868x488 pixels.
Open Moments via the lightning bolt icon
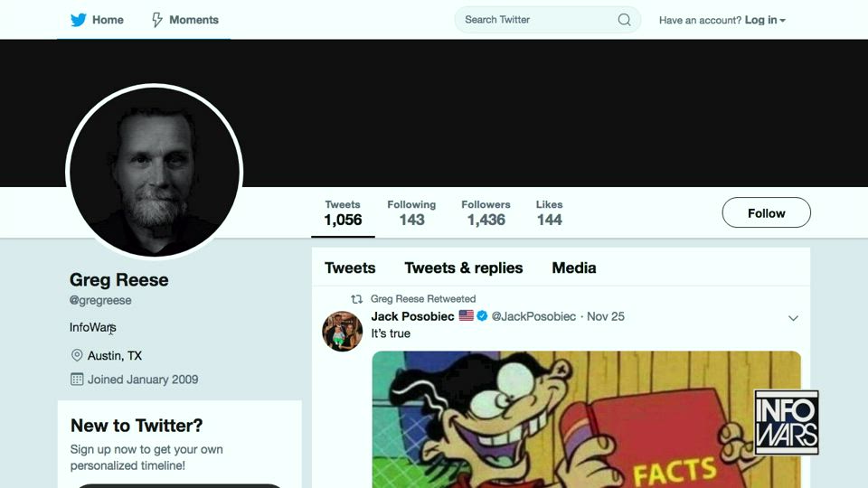[x=157, y=20]
